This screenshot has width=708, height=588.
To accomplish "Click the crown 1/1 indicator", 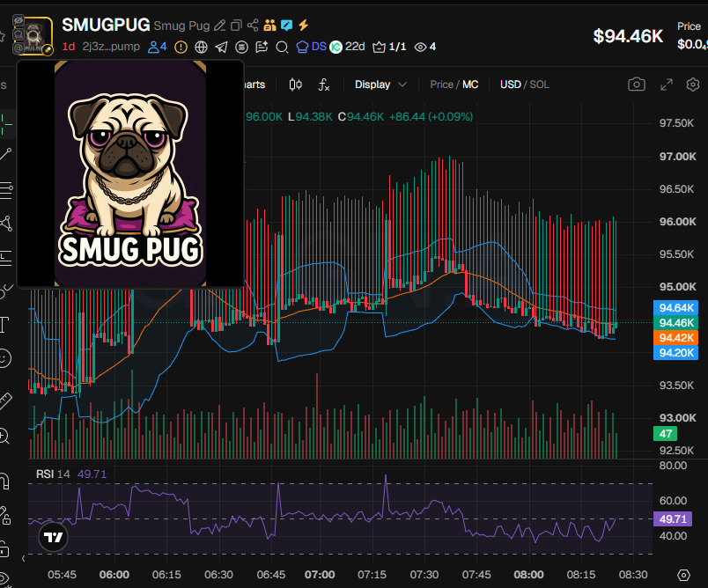I will (x=389, y=47).
